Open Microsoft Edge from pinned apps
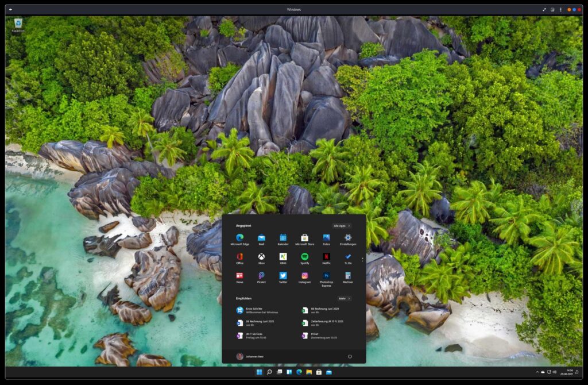Image resolution: width=588 pixels, height=385 pixels. 239,238
